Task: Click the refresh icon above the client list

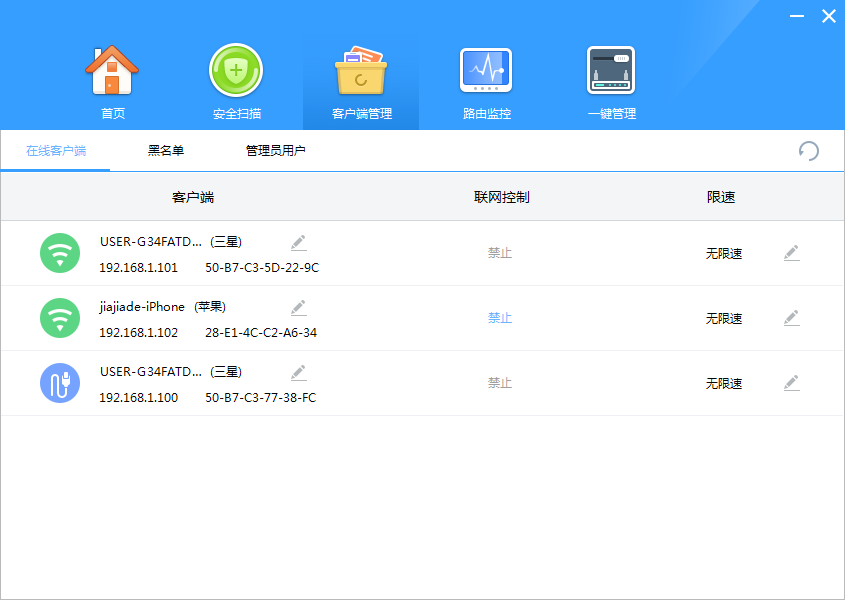Action: [x=809, y=151]
